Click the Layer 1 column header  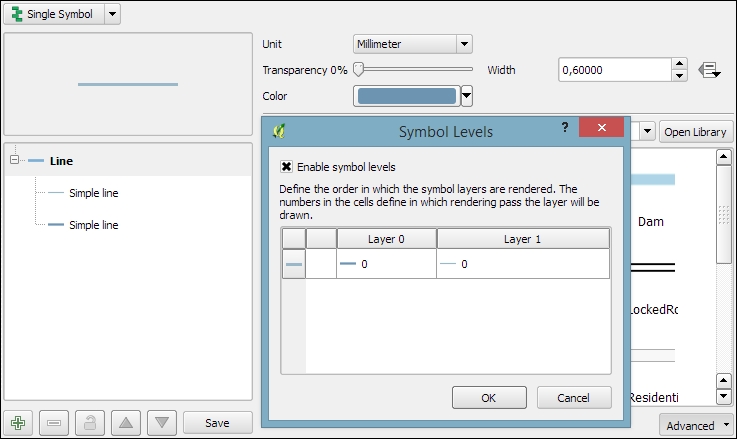click(x=523, y=239)
